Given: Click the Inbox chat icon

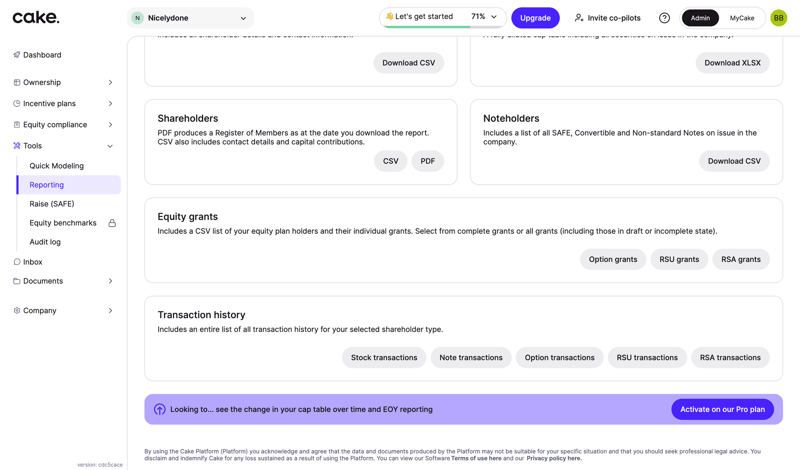Looking at the screenshot, I should click(16, 262).
